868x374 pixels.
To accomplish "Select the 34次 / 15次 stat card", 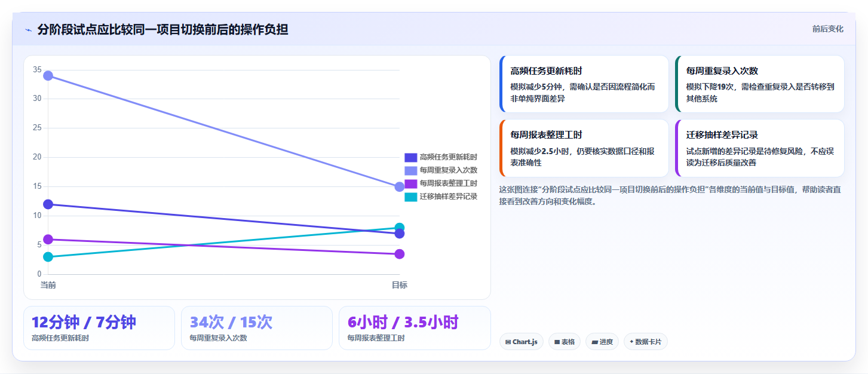I will 257,328.
